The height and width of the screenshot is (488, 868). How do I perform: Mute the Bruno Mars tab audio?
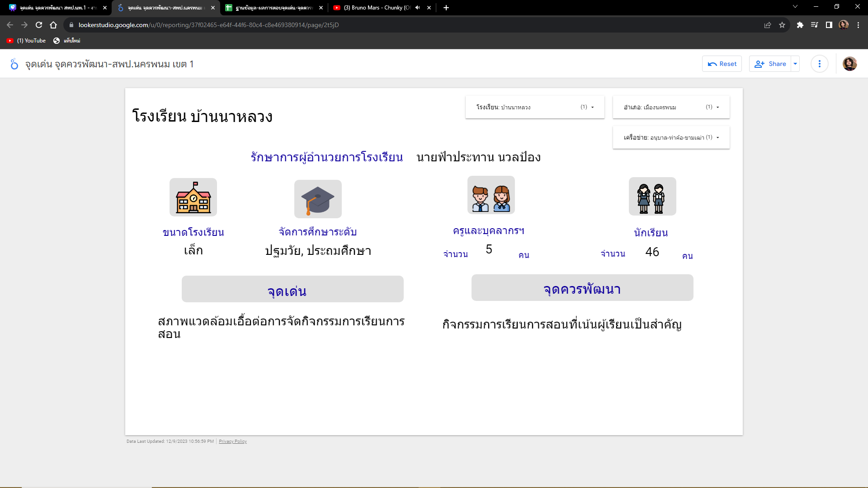(x=417, y=8)
